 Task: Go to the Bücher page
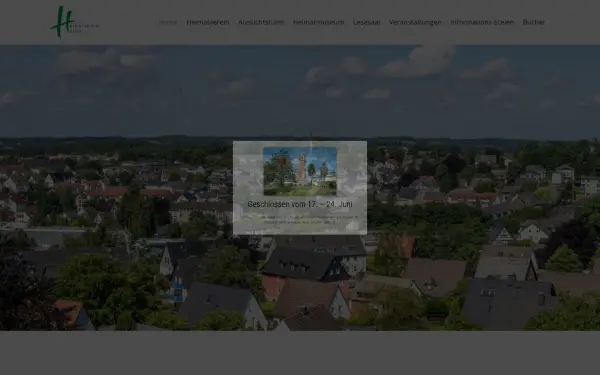click(534, 22)
